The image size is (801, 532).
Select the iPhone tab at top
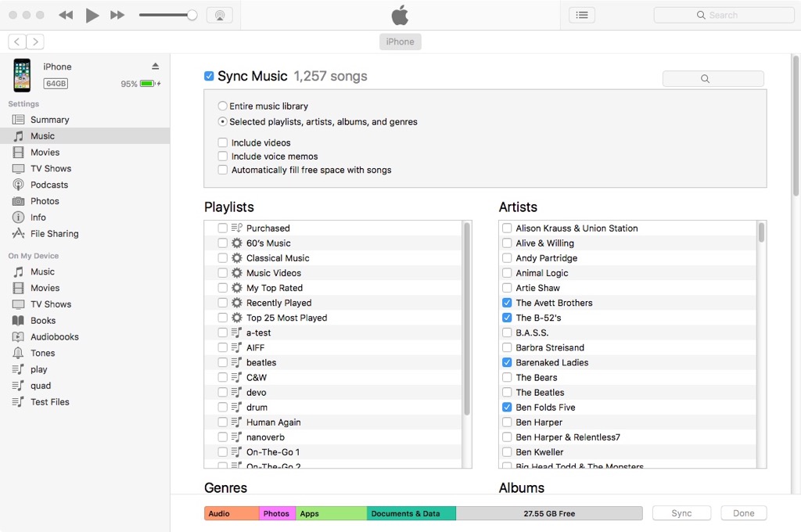tap(400, 41)
